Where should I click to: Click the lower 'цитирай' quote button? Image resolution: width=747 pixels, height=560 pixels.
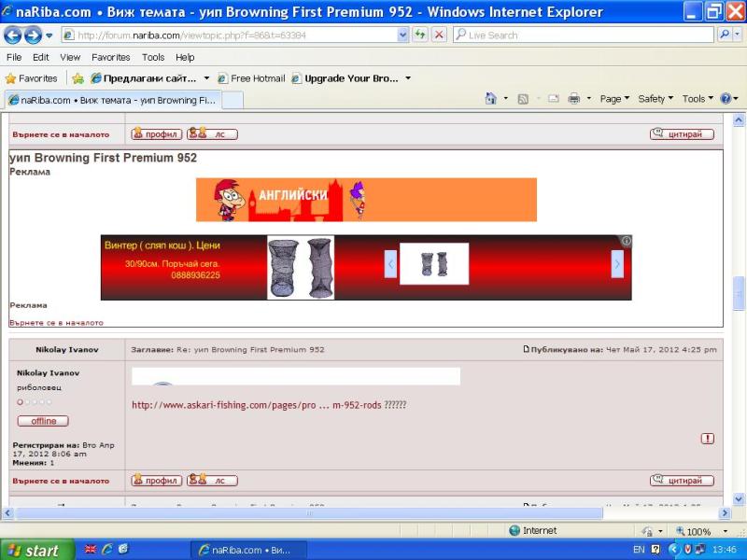pos(682,481)
